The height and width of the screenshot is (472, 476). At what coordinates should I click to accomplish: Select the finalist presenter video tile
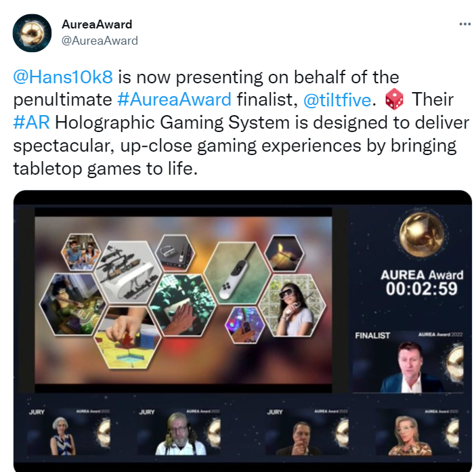[x=408, y=362]
